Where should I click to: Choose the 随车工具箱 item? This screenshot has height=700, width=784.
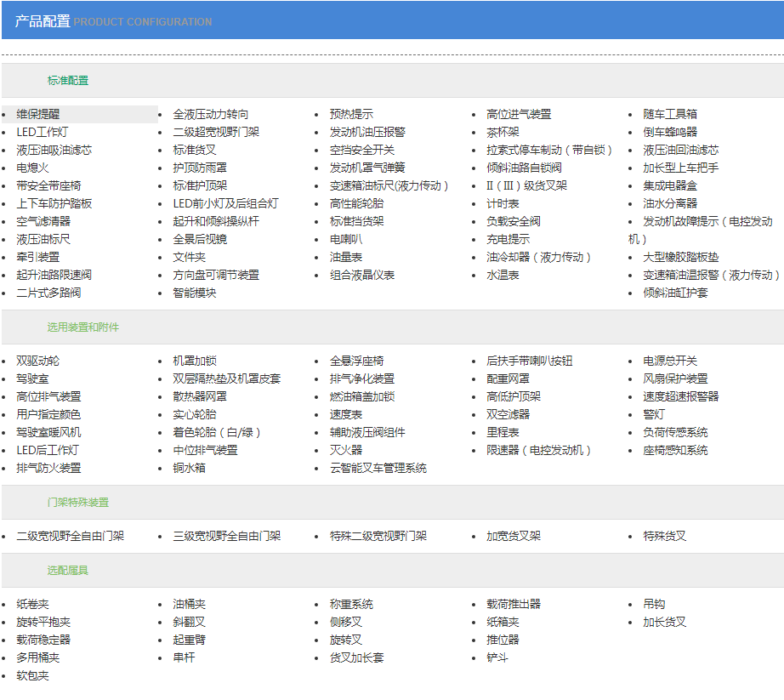tap(670, 114)
